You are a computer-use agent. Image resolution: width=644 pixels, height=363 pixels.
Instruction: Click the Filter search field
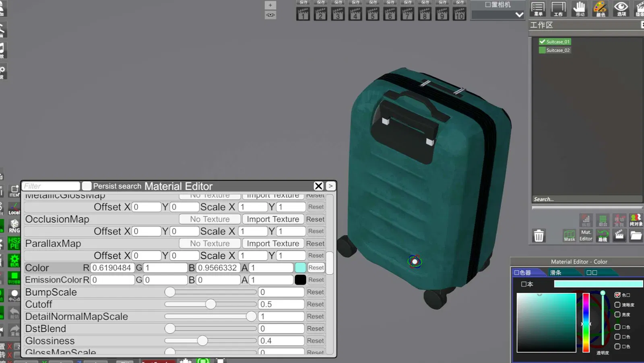51,186
